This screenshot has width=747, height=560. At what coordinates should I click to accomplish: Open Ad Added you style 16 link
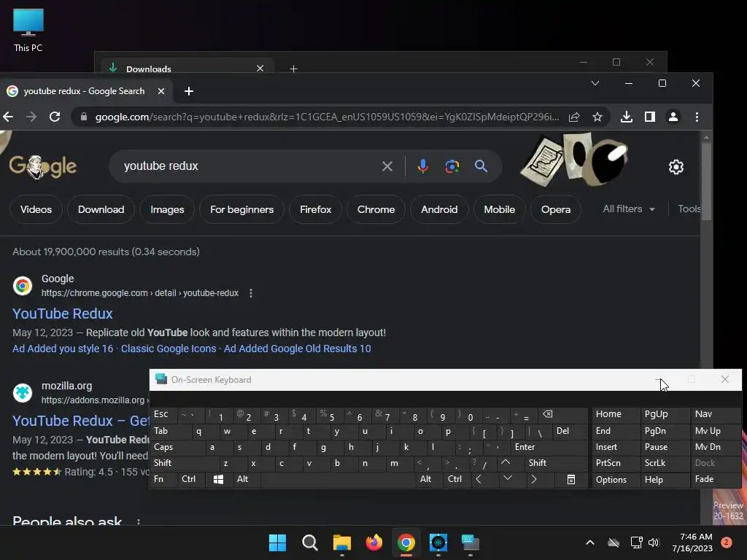click(63, 349)
